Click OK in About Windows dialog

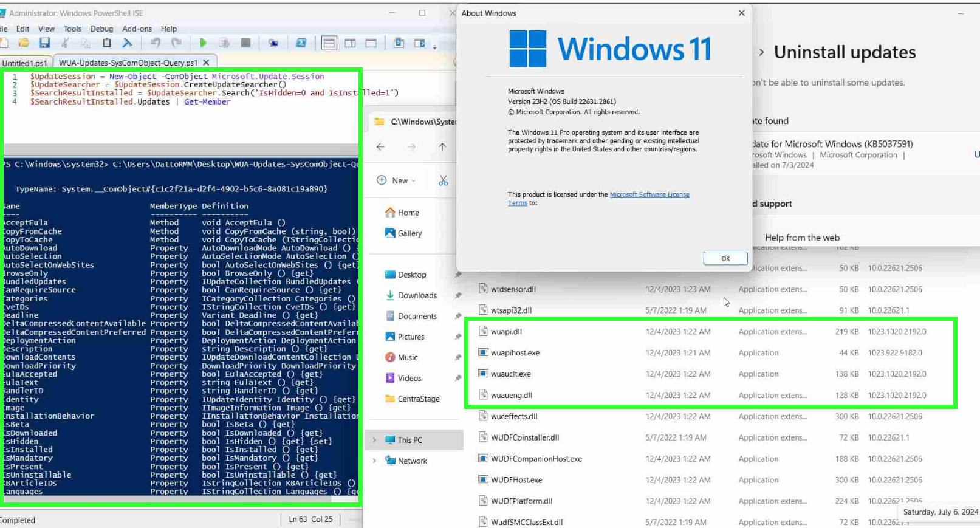click(725, 258)
